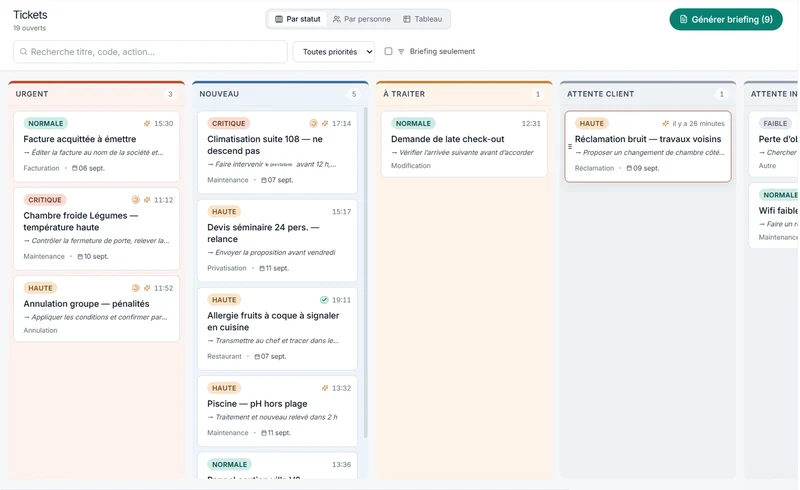Click calendar icon next to 10 sept.
Viewport: 800px width, 490px height.
80,257
